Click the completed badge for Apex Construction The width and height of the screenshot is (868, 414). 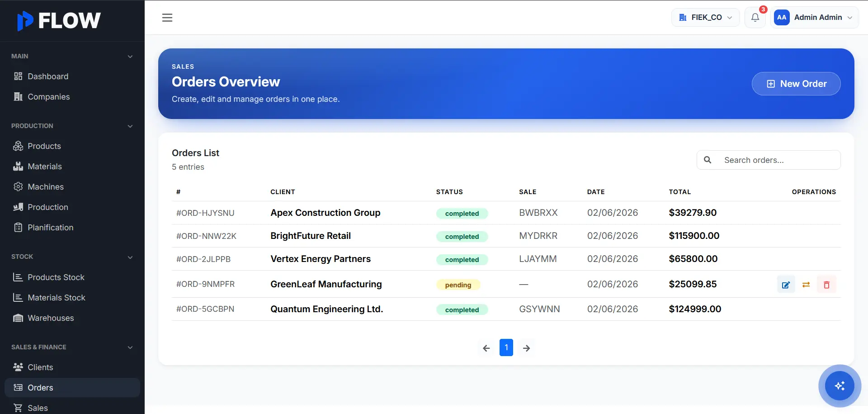462,213
